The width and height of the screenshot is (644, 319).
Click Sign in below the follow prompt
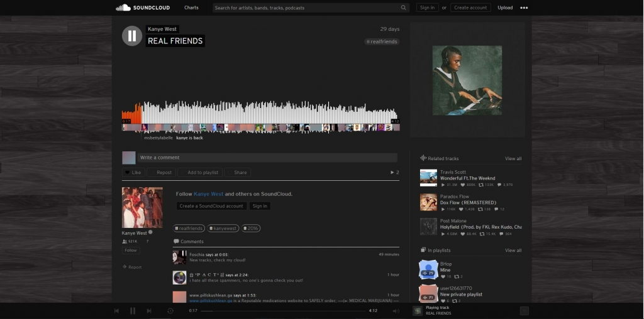(x=260, y=206)
